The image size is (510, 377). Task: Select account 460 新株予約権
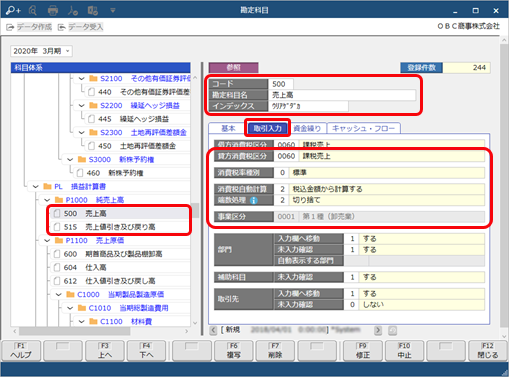pos(132,173)
